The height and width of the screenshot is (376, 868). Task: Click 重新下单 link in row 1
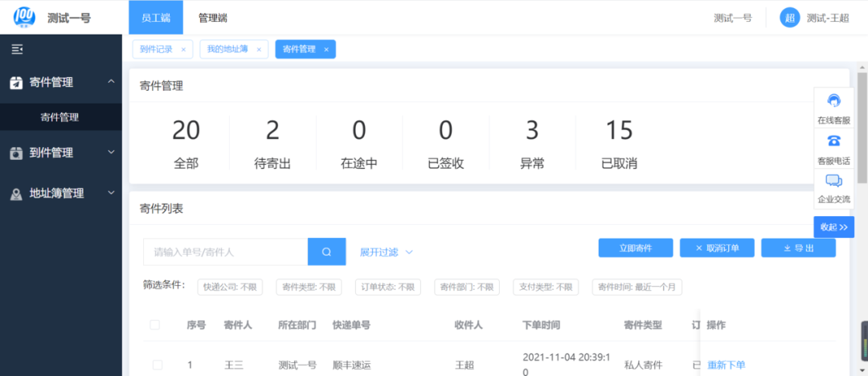[x=727, y=365]
